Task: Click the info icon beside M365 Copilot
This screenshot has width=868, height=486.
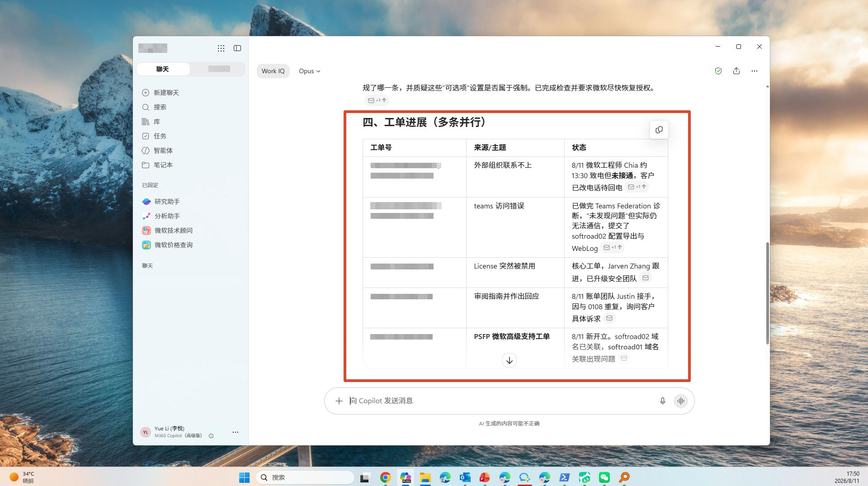Action: tap(211, 436)
